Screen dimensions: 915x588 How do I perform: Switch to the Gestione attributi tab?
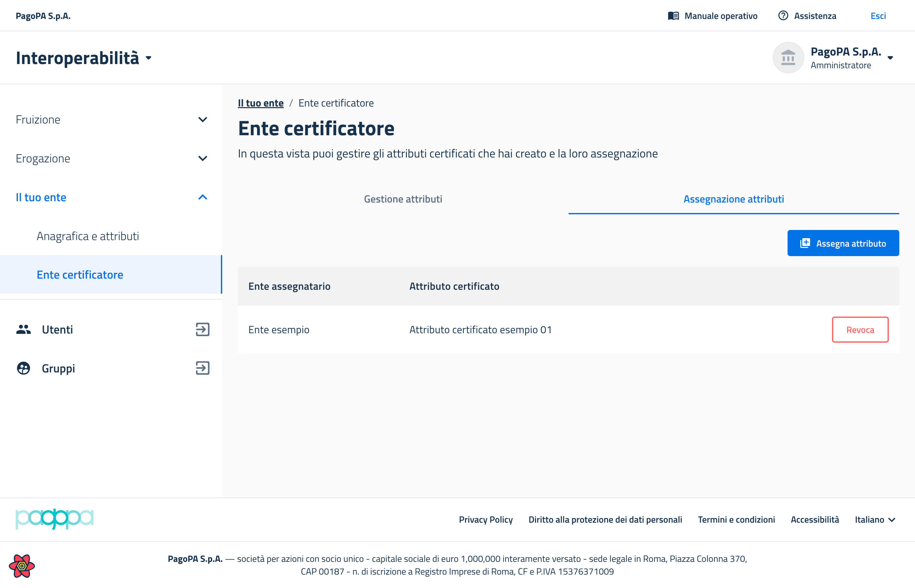(x=403, y=199)
